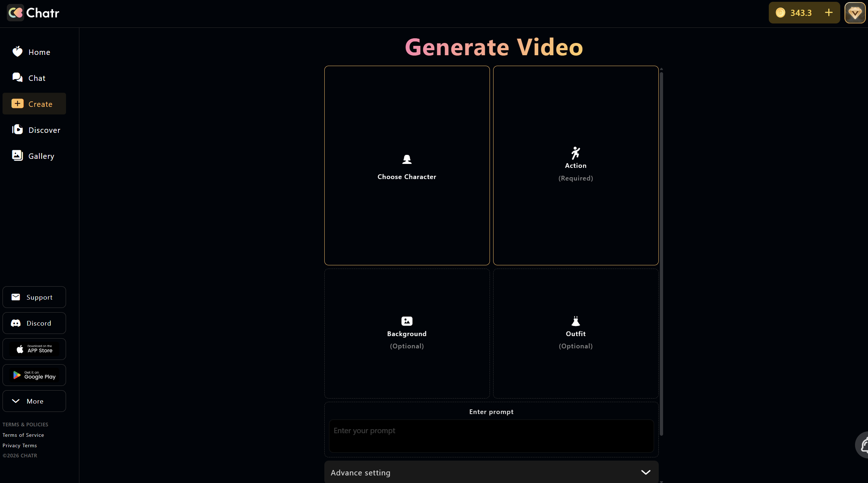Select the Outfit dress icon
Image resolution: width=868 pixels, height=483 pixels.
(x=575, y=321)
